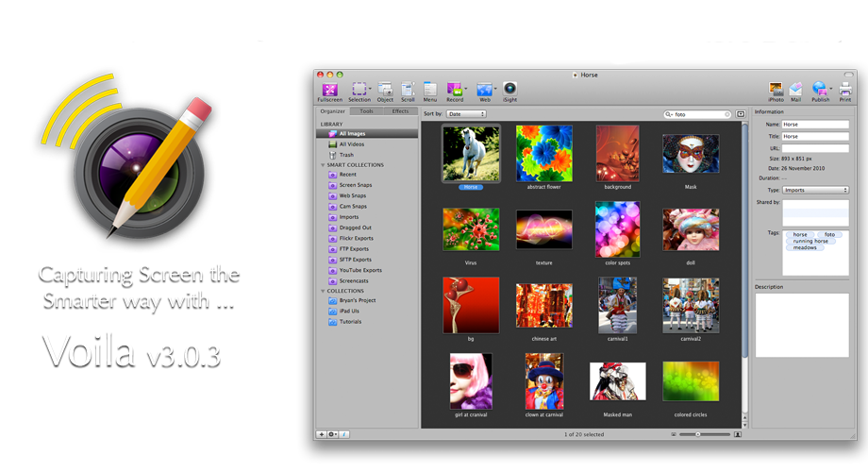Image resolution: width=868 pixels, height=472 pixels.
Task: Click the large thumbnail size icon
Action: [x=738, y=434]
